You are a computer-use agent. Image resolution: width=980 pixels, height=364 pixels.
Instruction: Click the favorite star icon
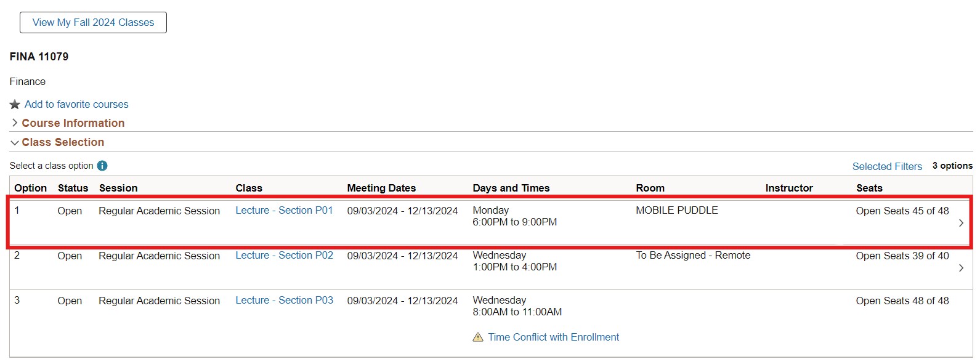15,105
